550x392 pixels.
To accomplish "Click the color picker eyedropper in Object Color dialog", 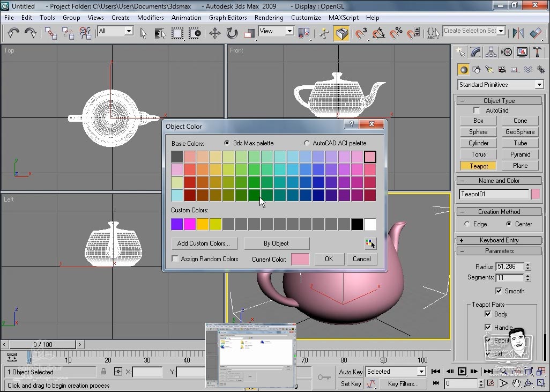I will [x=370, y=243].
